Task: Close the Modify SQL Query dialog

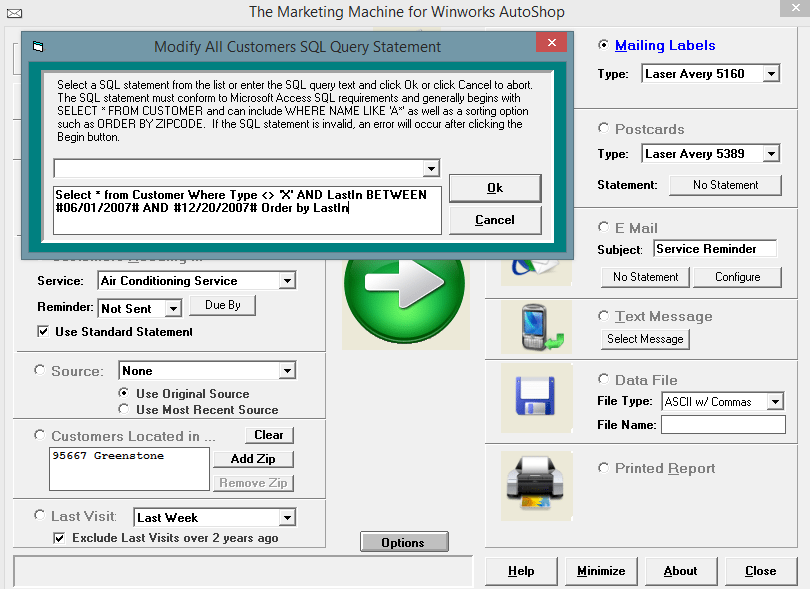Action: tap(550, 44)
